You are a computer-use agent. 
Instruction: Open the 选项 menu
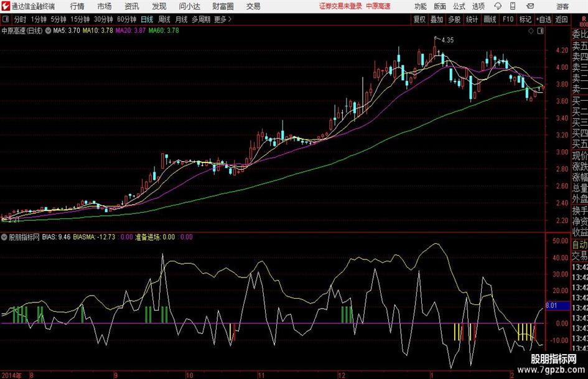pyautogui.click(x=478, y=6)
